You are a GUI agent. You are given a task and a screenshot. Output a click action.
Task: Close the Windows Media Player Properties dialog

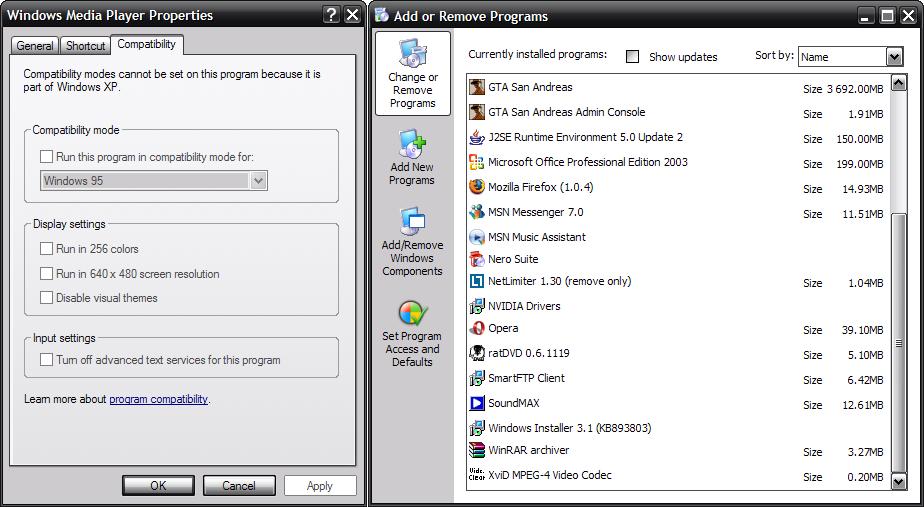(352, 15)
